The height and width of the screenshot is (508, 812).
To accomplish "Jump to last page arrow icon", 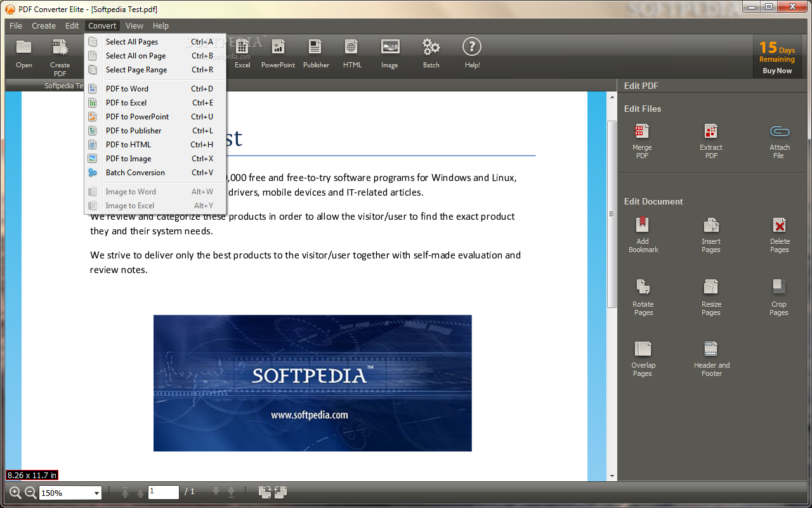I will pyautogui.click(x=231, y=492).
